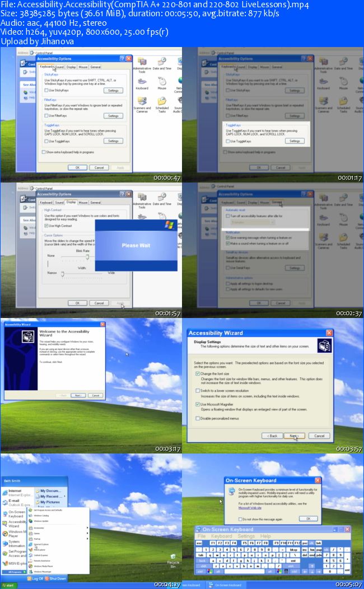Check Switch to a lower screen resolution

[x=198, y=391]
